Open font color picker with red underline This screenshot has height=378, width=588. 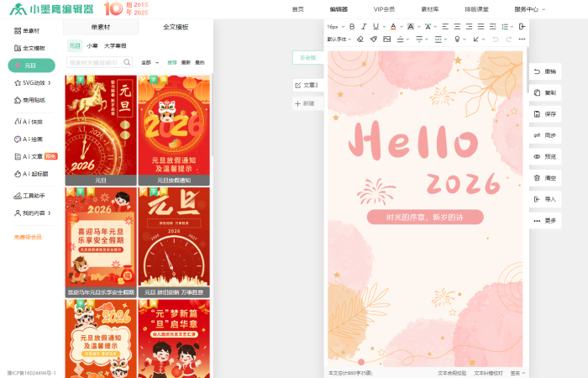[392, 27]
